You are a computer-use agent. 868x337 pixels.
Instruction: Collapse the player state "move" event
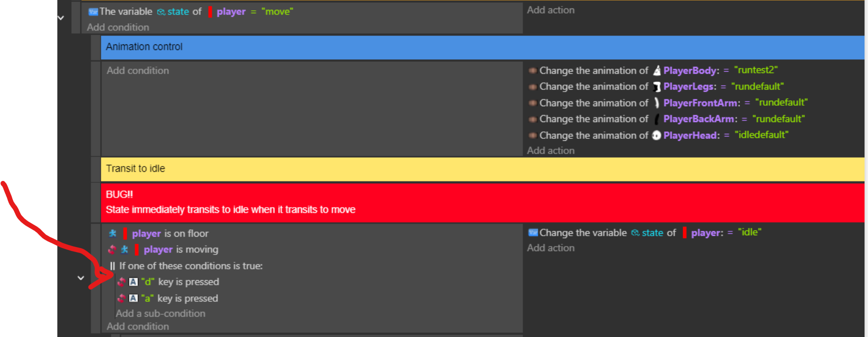click(x=61, y=18)
